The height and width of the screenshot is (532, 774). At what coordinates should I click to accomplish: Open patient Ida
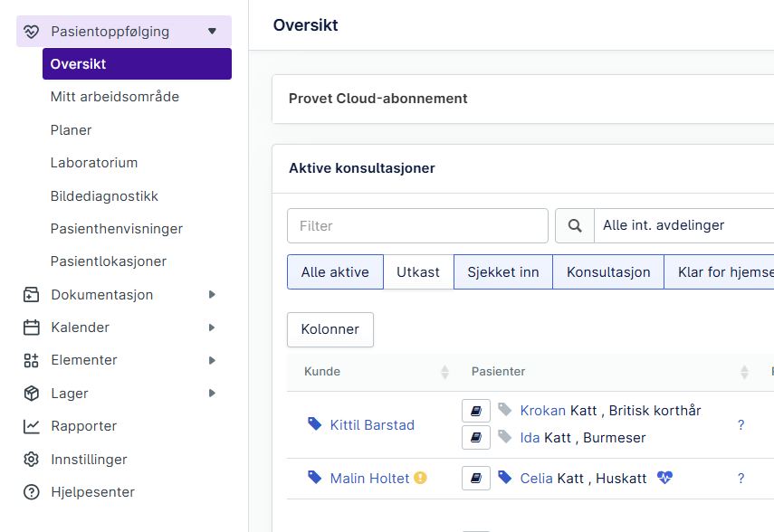530,438
